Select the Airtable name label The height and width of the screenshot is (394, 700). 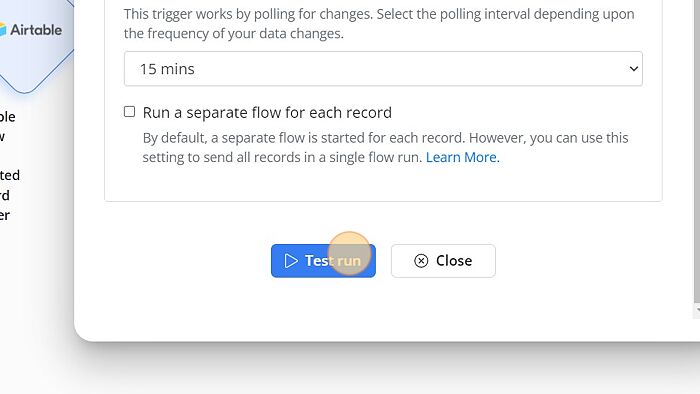(x=36, y=30)
